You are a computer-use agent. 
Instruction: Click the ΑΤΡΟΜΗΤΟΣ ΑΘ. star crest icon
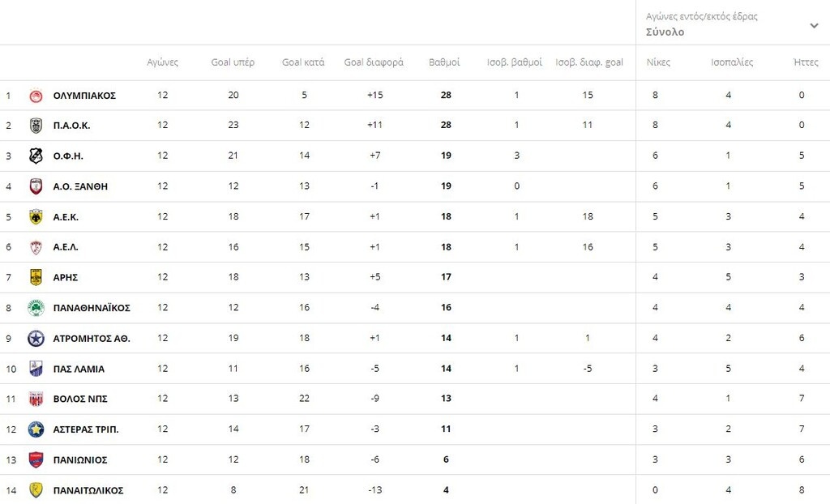click(36, 338)
